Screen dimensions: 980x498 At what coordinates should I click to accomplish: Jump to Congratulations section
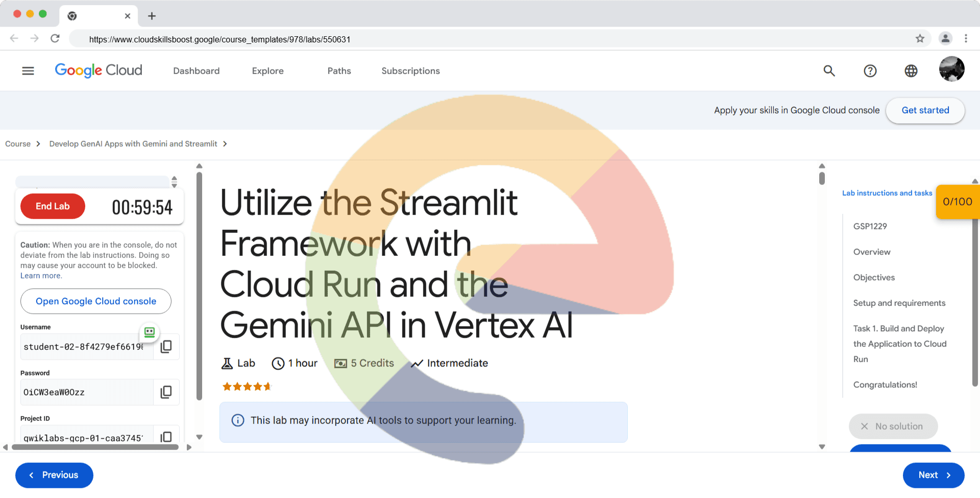point(885,385)
